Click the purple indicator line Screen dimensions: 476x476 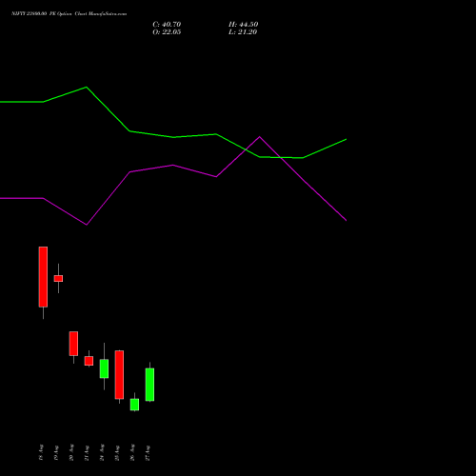(x=173, y=165)
